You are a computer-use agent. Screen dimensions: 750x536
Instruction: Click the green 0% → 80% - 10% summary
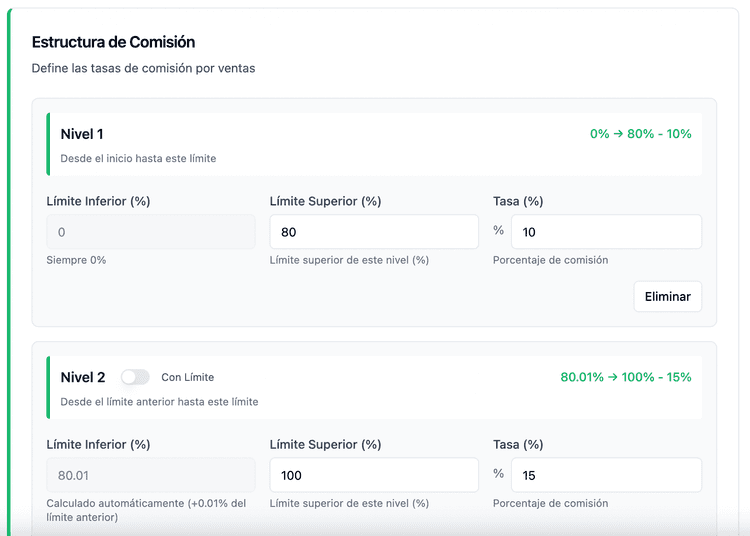point(640,134)
